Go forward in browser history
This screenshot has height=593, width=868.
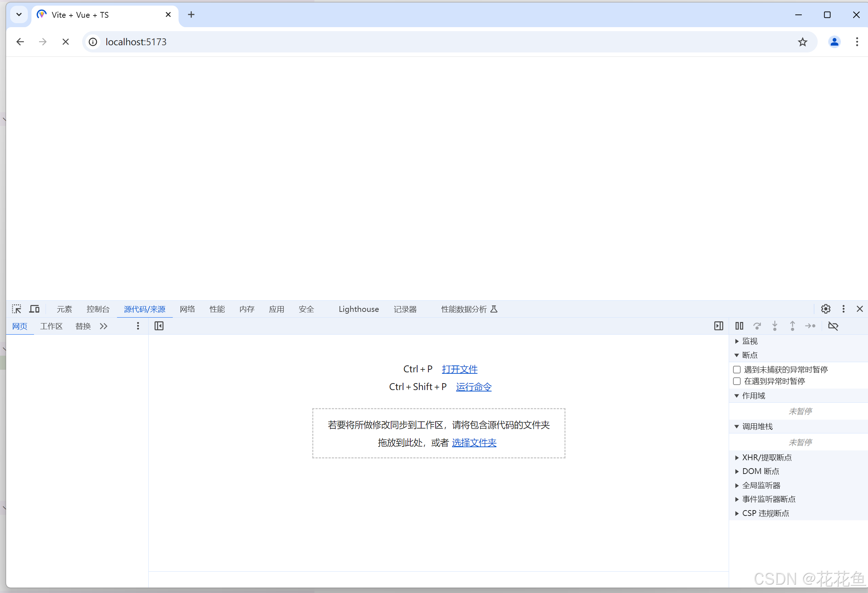click(x=43, y=42)
